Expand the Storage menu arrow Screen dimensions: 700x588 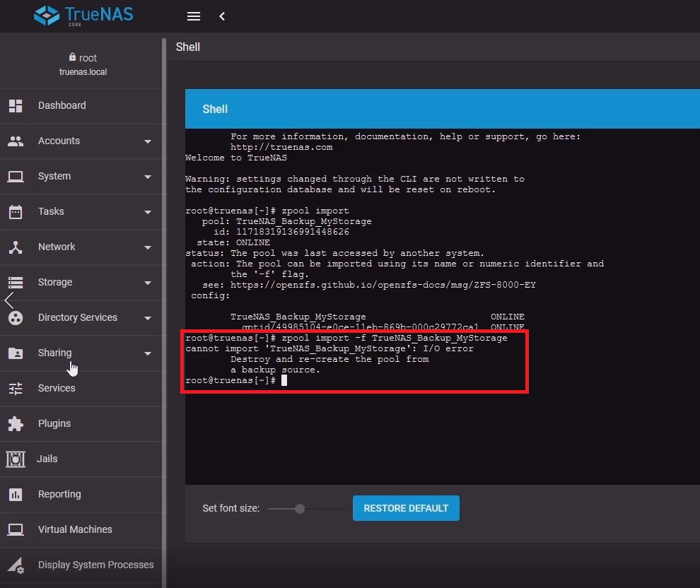[x=147, y=283]
